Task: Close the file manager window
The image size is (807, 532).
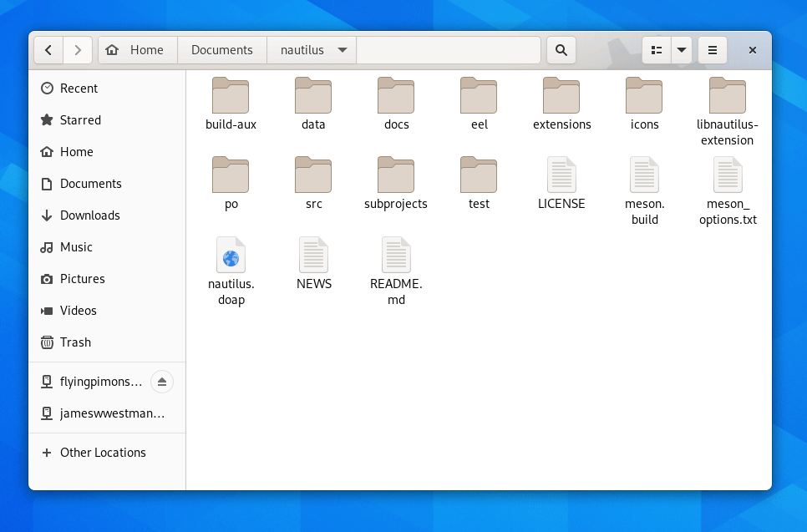Action: point(753,50)
